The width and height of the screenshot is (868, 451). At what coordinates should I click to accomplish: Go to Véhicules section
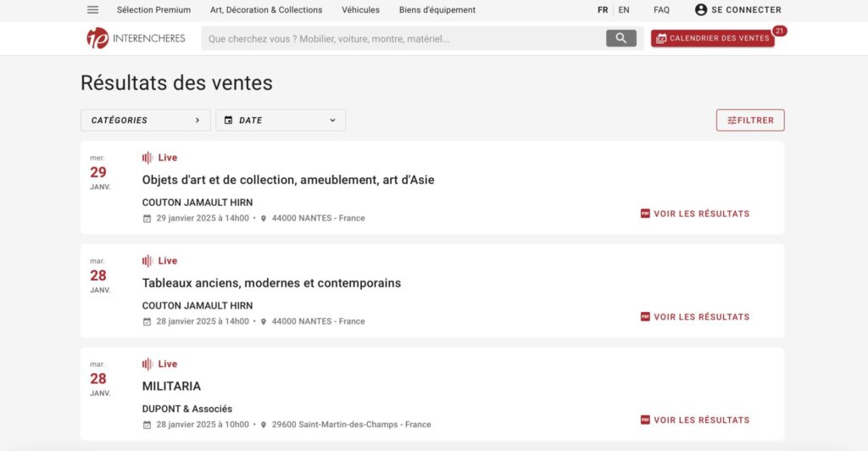coord(360,10)
